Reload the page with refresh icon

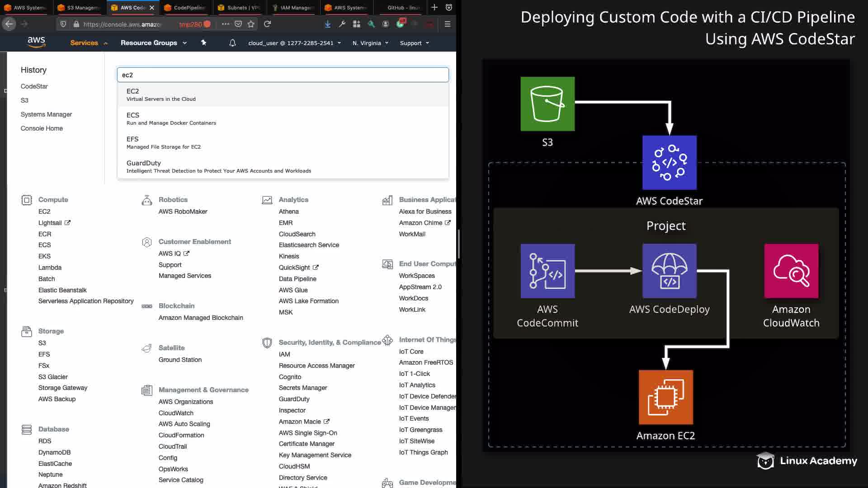268,24
